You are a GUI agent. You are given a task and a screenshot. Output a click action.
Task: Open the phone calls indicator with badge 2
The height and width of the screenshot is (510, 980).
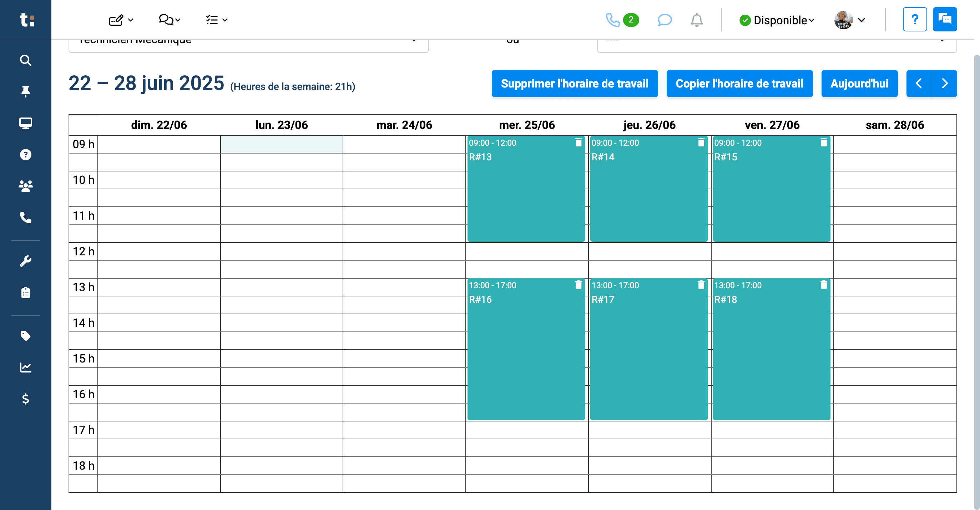click(622, 20)
